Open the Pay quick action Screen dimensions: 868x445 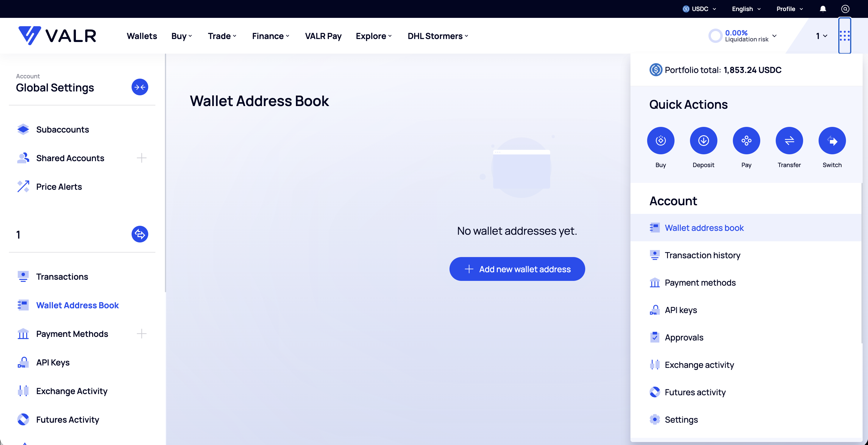tap(746, 141)
